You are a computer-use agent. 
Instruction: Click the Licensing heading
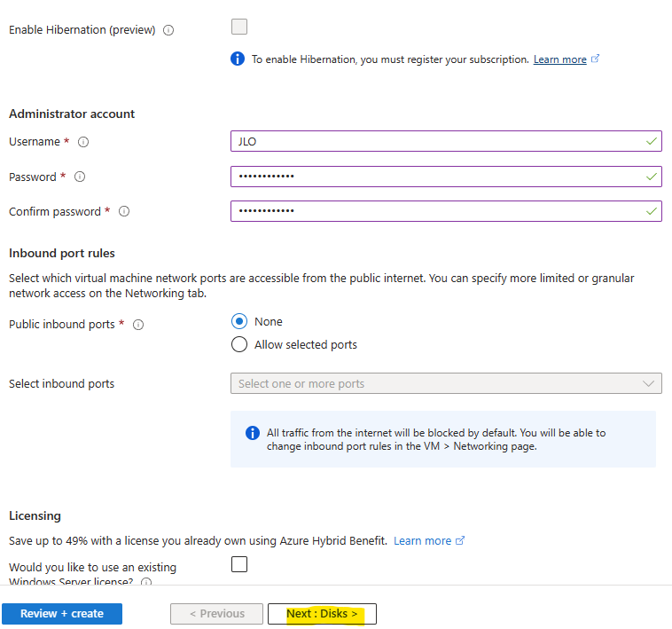(35, 515)
